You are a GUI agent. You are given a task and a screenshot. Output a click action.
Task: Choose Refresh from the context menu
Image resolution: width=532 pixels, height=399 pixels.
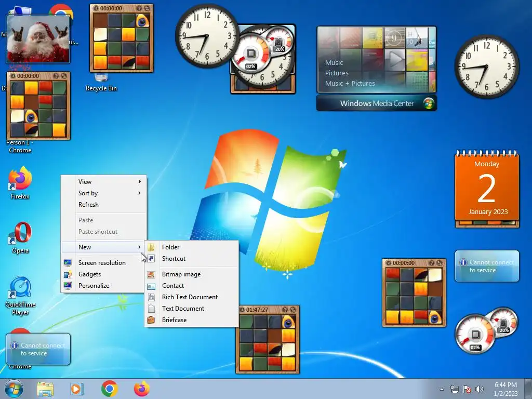104,205
